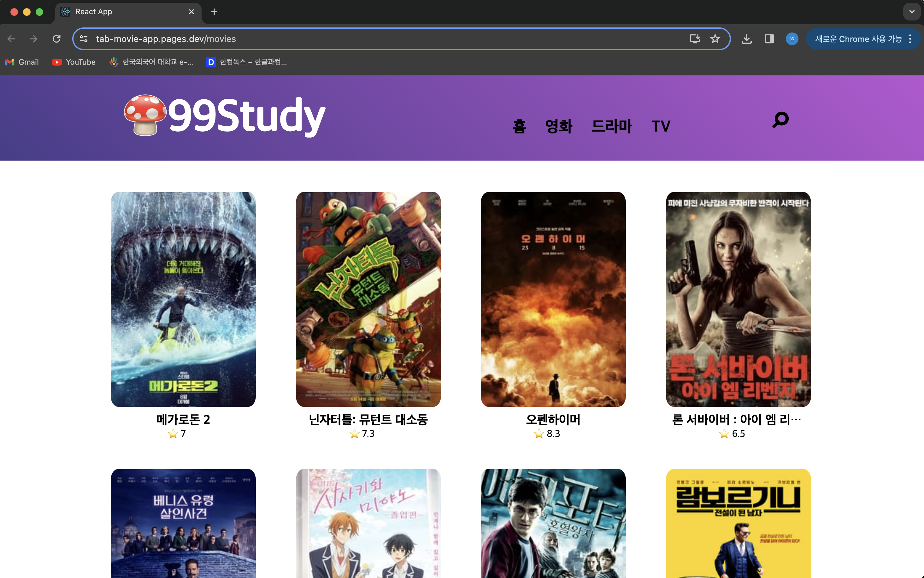Open the 한컴독스 bookmark

tap(246, 62)
